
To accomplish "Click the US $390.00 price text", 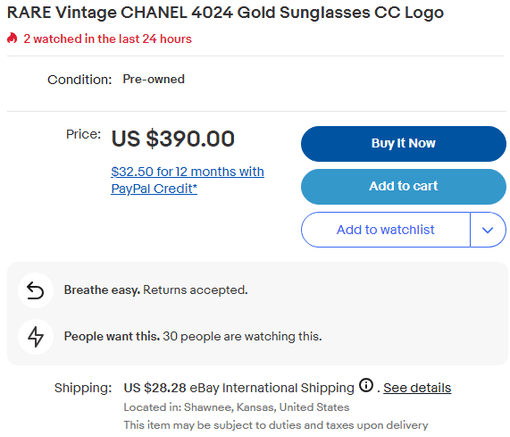I will (173, 139).
